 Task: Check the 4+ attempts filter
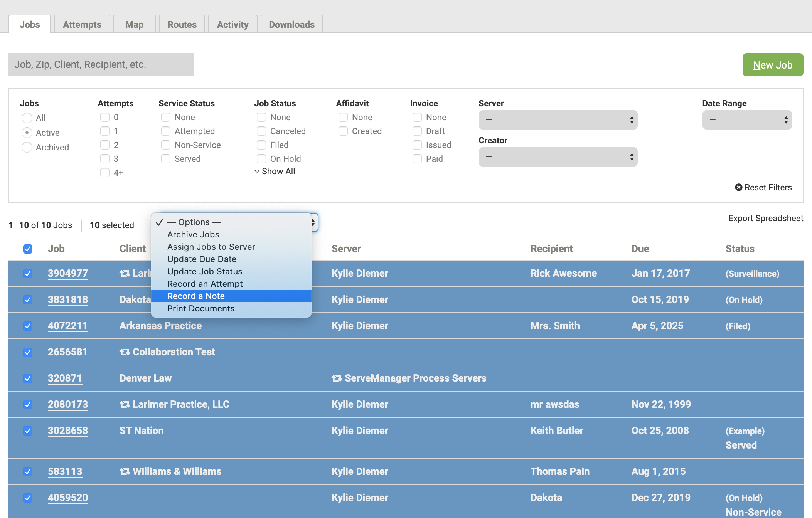pyautogui.click(x=104, y=173)
